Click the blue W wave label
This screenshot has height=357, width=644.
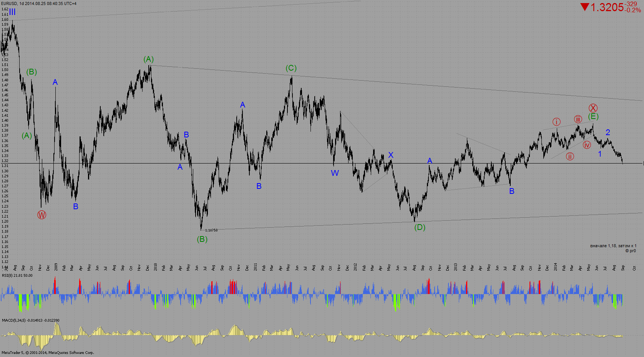[335, 173]
